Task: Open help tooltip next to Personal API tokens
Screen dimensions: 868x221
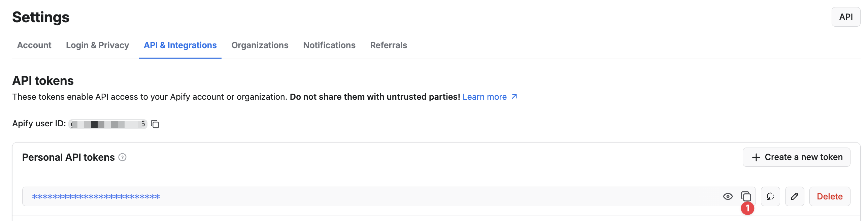Action: point(123,157)
